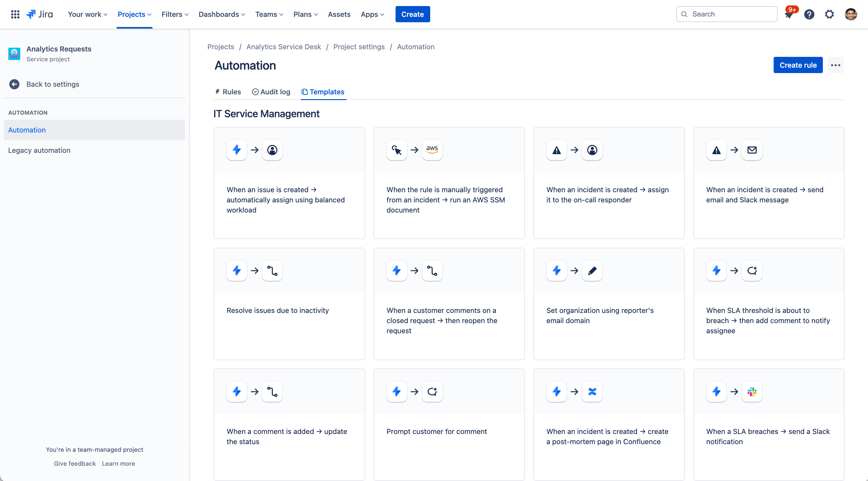This screenshot has width=868, height=481.
Task: Open the Audit log tab
Action: click(271, 92)
